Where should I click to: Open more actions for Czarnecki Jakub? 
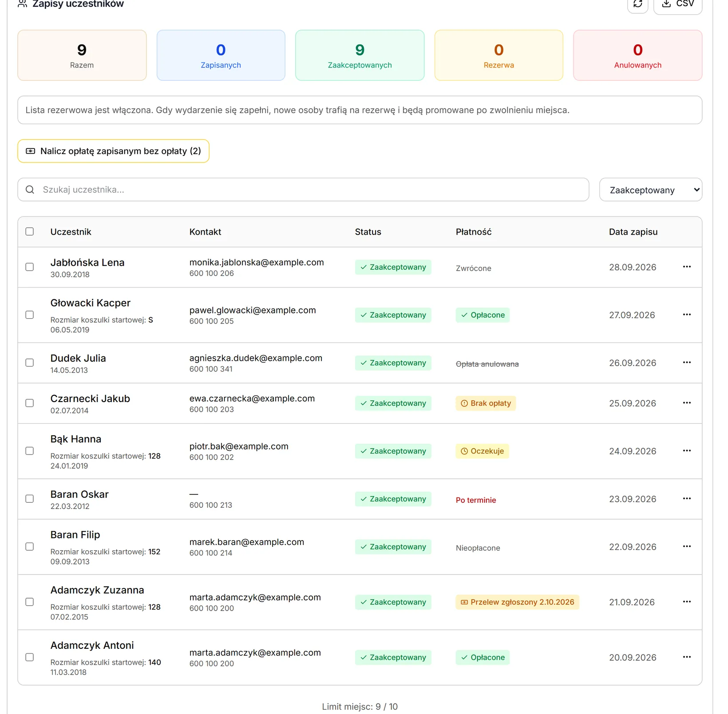687,403
